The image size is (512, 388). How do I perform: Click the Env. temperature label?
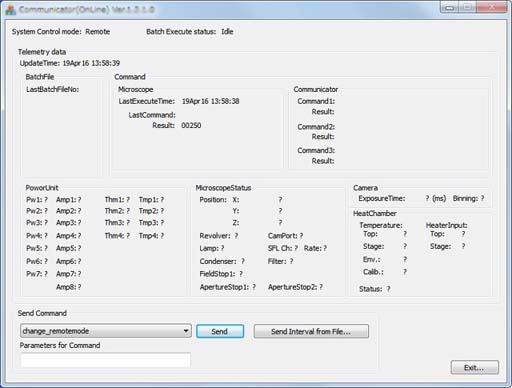(x=372, y=259)
